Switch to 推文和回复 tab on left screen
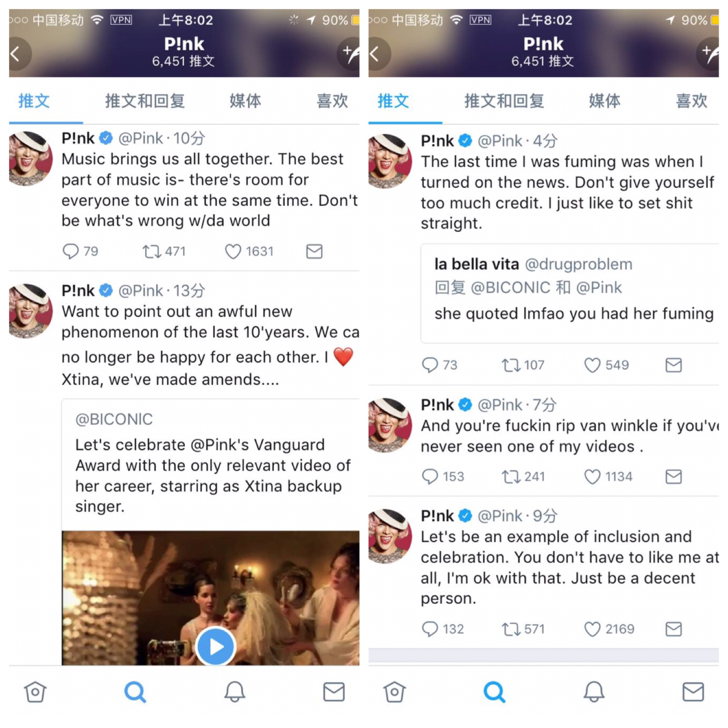The image size is (728, 728). 145,101
